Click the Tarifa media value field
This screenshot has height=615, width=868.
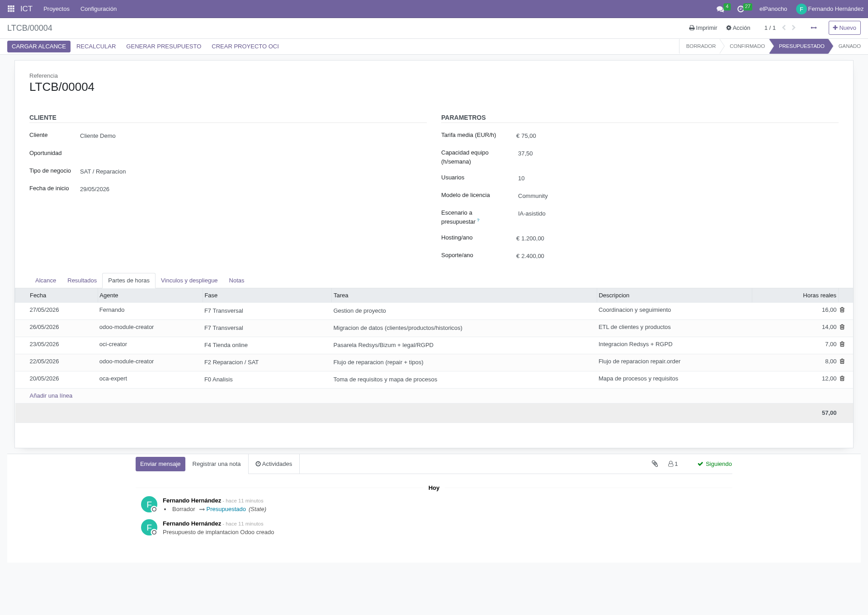coord(526,136)
